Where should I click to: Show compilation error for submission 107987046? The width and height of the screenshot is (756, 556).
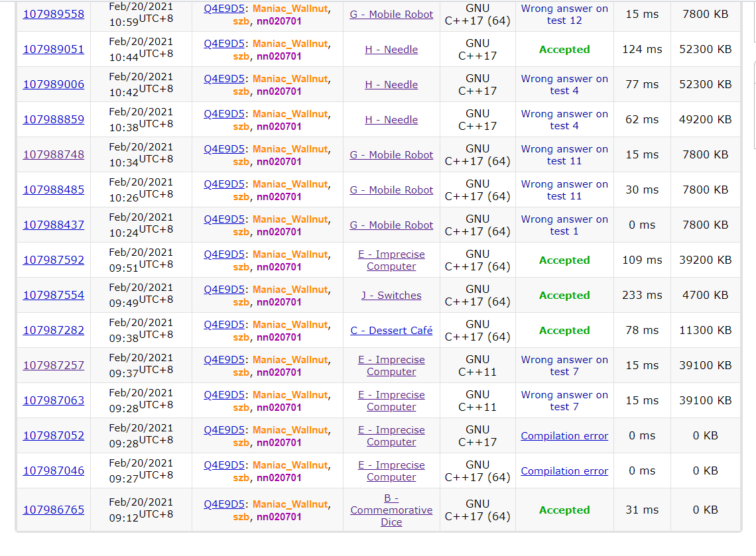pyautogui.click(x=564, y=471)
